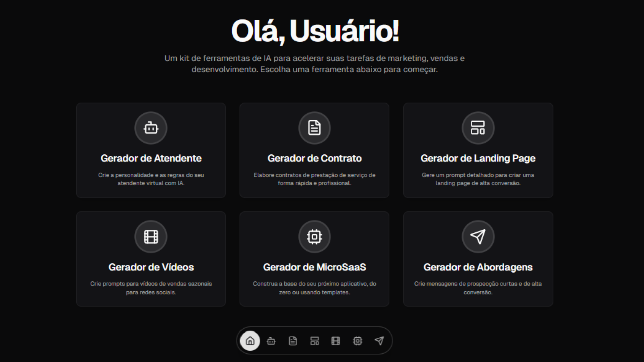Click the document icon on Gerador de Contrato card
644x362 pixels.
tap(314, 128)
